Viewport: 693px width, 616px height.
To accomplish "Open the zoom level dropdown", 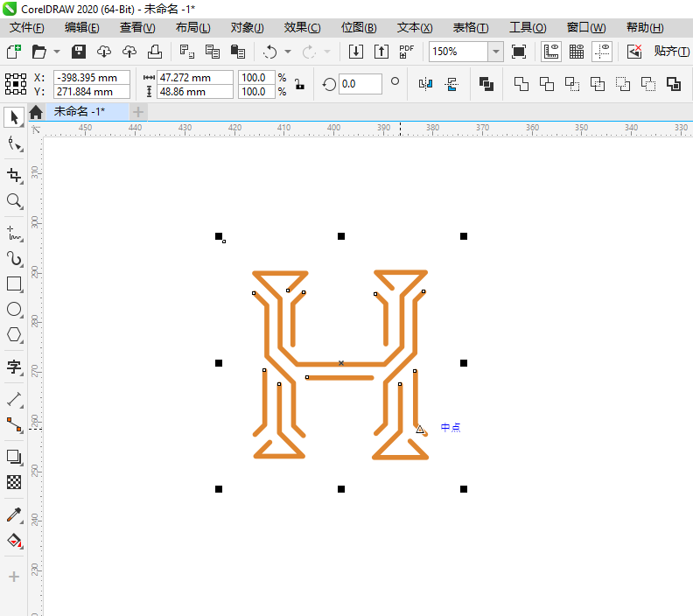I will click(496, 52).
